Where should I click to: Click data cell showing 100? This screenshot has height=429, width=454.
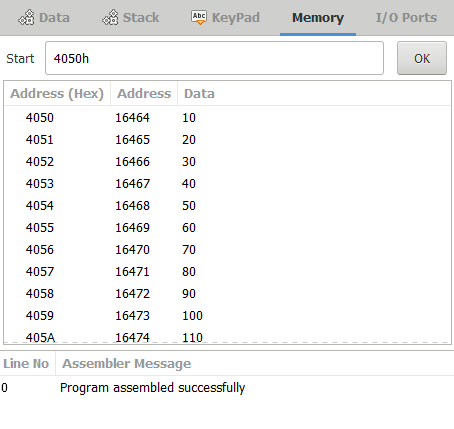(x=192, y=316)
